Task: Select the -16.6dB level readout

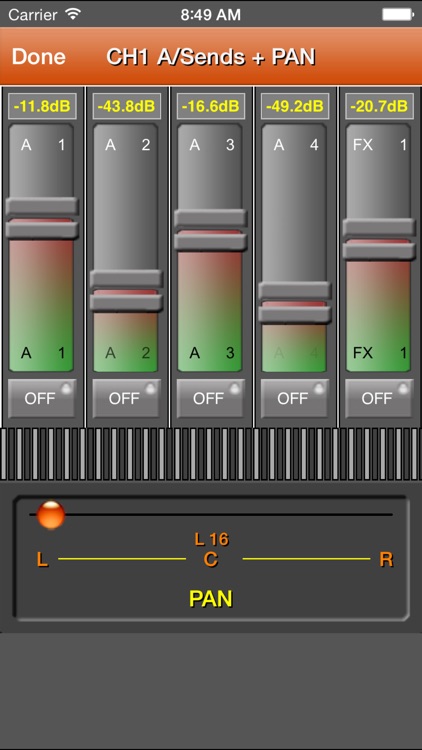Action: (x=211, y=106)
